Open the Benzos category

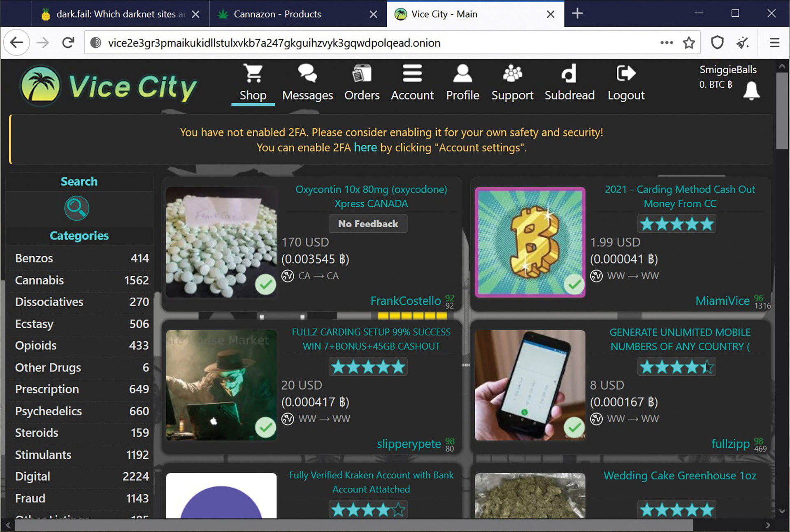pyautogui.click(x=81, y=258)
